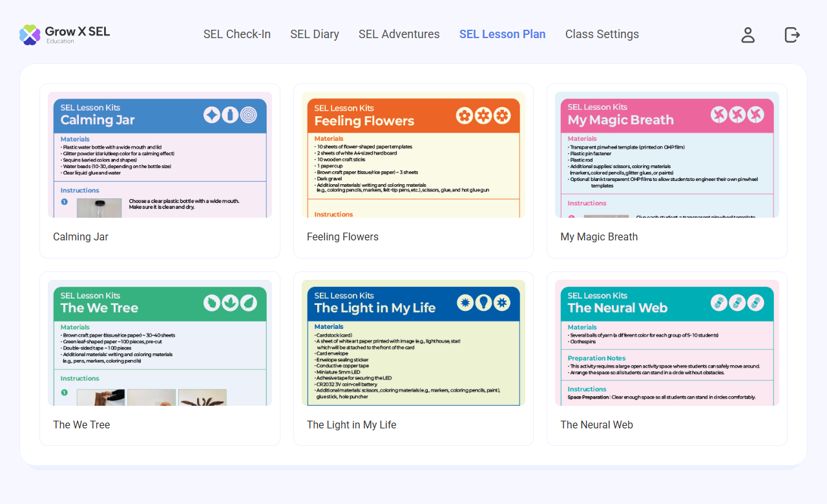This screenshot has width=827, height=504.
Task: Click The Neural Web card title
Action: [596, 425]
